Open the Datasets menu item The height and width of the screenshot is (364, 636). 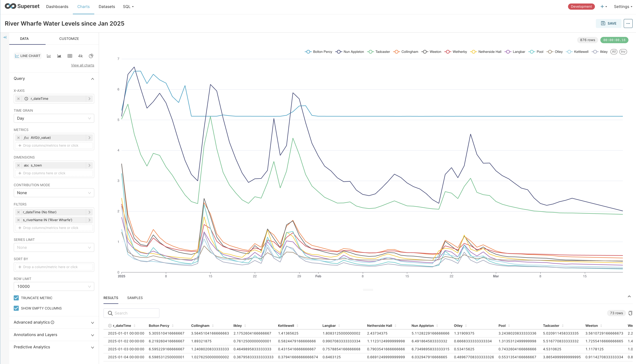107,6
